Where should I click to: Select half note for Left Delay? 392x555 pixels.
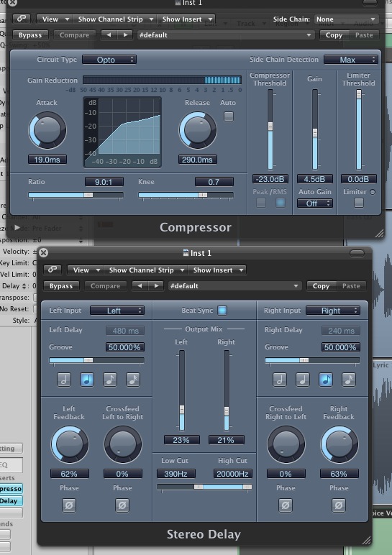pyautogui.click(x=64, y=380)
